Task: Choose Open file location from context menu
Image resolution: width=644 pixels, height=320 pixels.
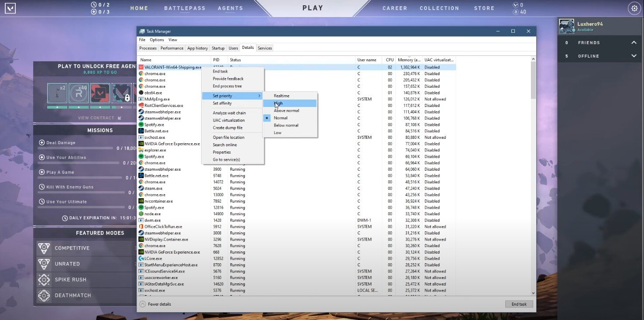Action: 228,138
